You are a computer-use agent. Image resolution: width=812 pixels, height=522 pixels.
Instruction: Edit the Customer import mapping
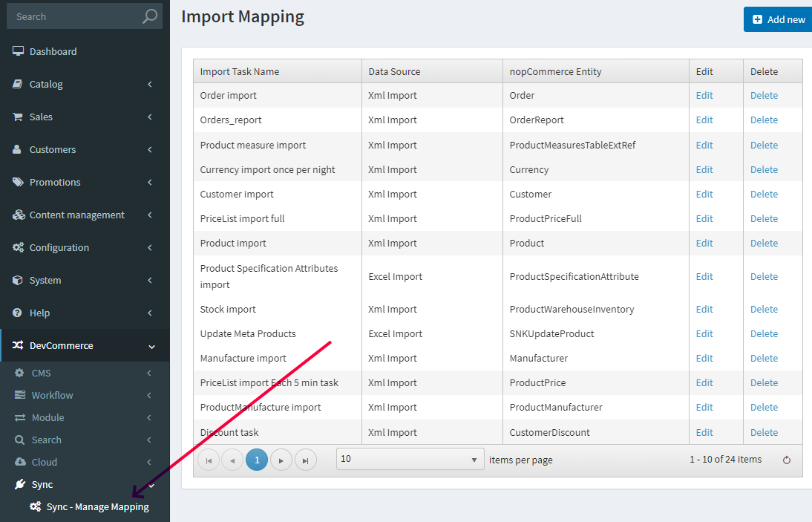coord(704,195)
